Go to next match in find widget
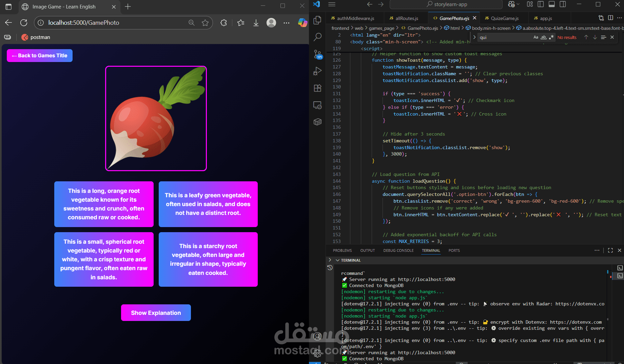Viewport: 624px width, 364px height. tap(595, 37)
